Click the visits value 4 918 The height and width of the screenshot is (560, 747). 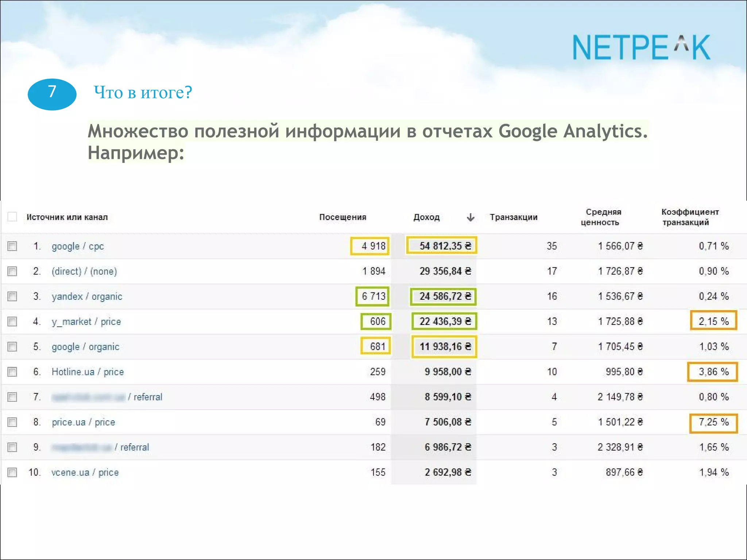tap(373, 246)
